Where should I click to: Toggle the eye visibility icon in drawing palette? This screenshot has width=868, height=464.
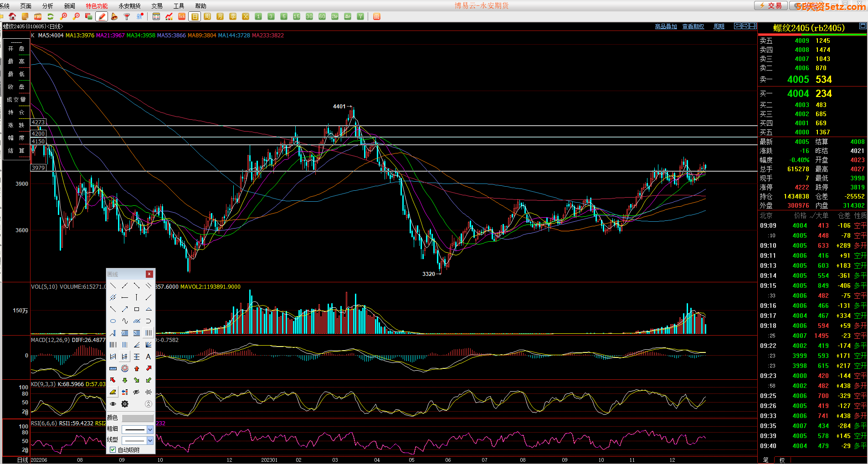[x=113, y=404]
